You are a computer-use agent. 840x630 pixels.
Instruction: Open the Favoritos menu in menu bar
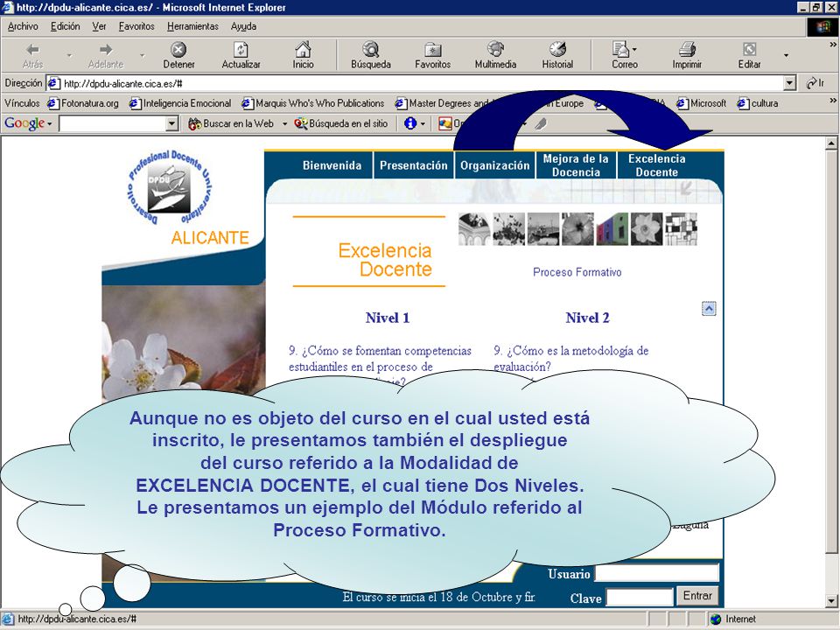[136, 26]
